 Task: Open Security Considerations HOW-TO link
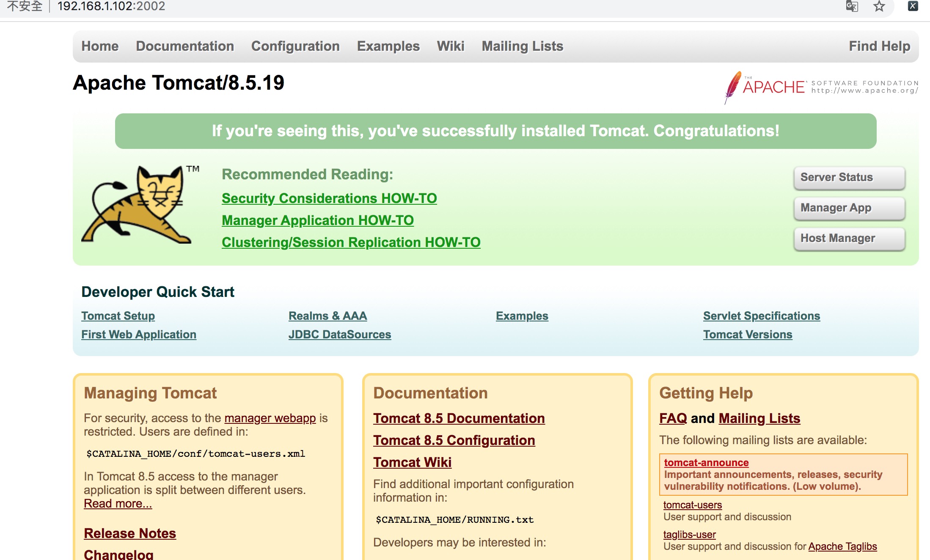coord(329,198)
